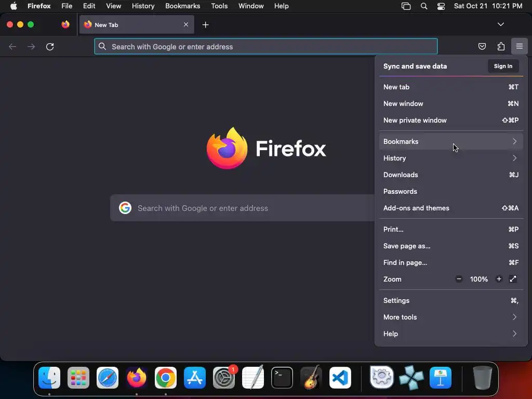Expand the History submenu in panel
Image resolution: width=532 pixels, height=399 pixels.
click(451, 158)
